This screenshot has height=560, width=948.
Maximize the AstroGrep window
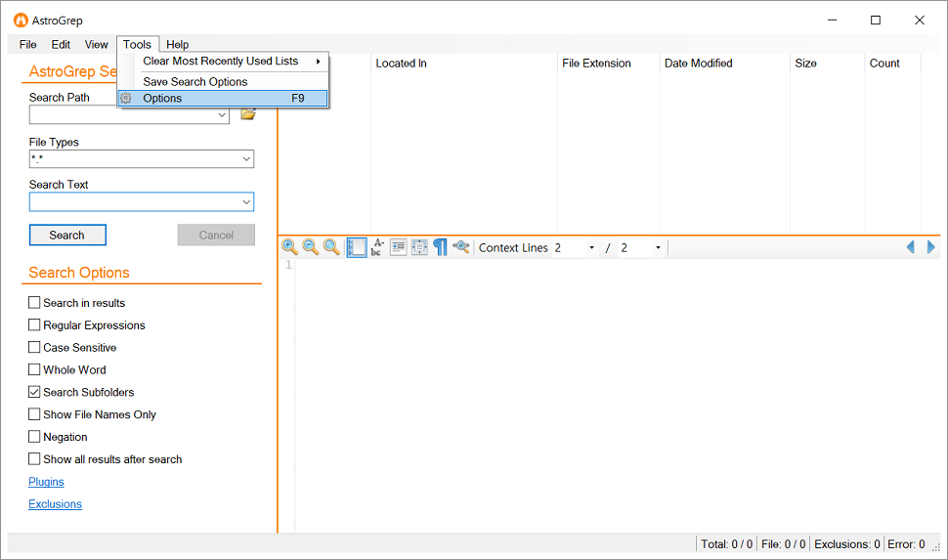coord(876,20)
